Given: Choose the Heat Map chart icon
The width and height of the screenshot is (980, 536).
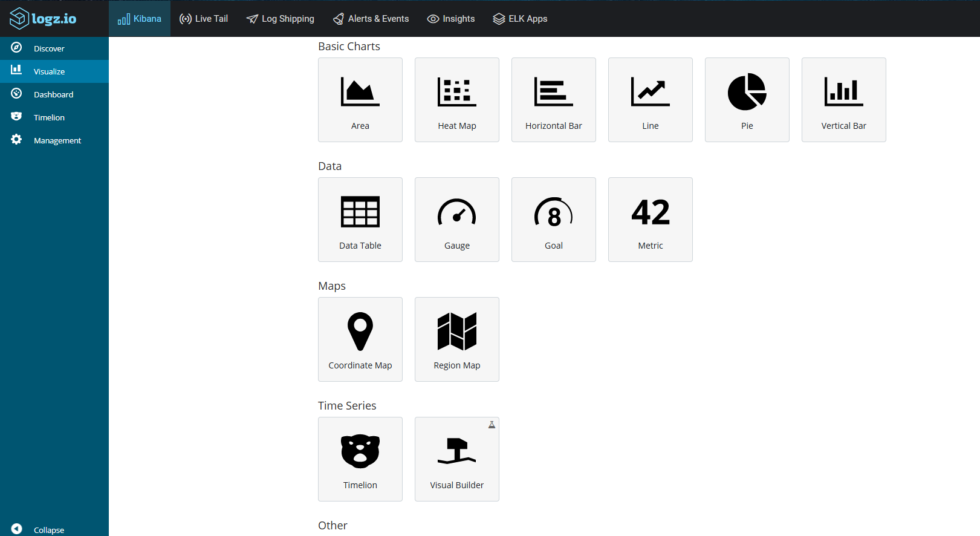Looking at the screenshot, I should point(457,92).
